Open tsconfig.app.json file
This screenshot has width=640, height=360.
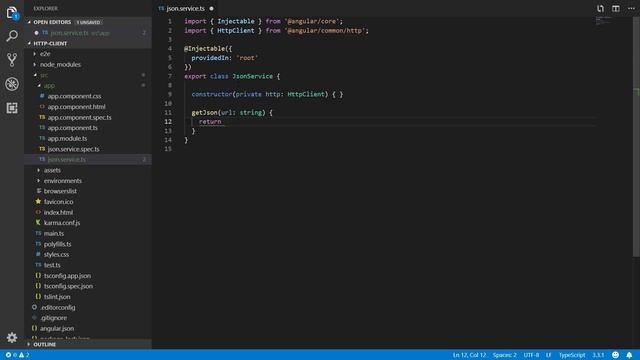point(67,276)
